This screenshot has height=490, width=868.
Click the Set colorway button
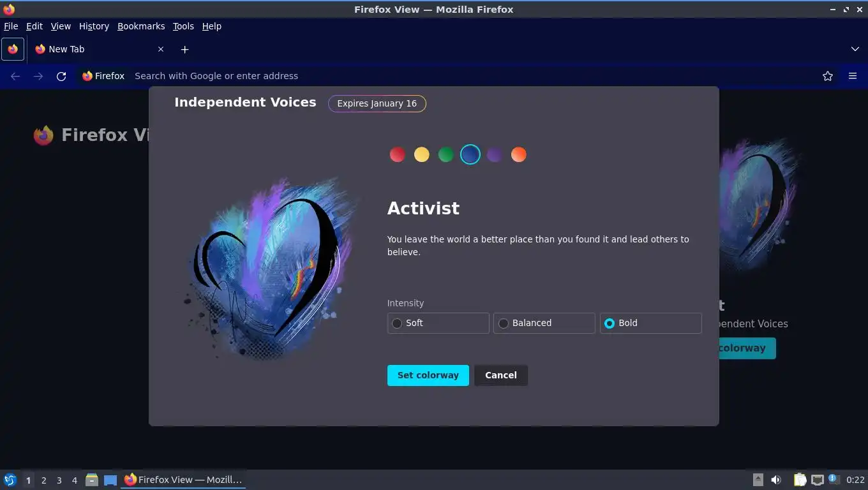pos(428,375)
